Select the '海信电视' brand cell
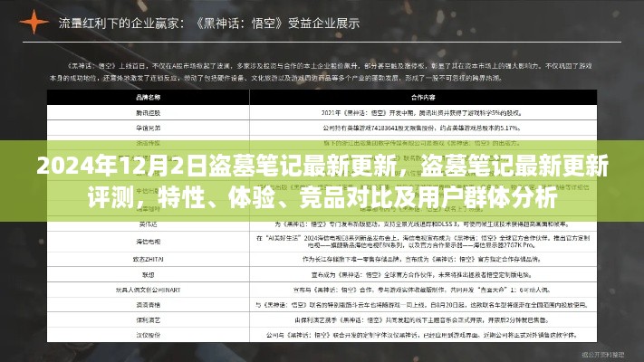The height and width of the screenshot is (362, 644). pyautogui.click(x=149, y=242)
